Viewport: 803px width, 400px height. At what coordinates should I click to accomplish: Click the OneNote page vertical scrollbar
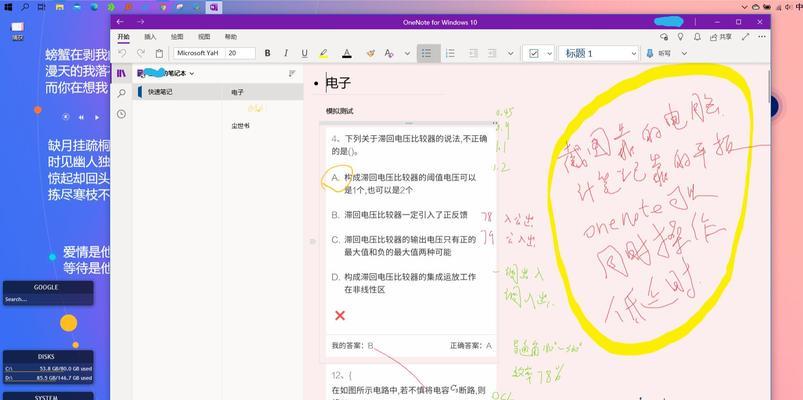[768, 86]
